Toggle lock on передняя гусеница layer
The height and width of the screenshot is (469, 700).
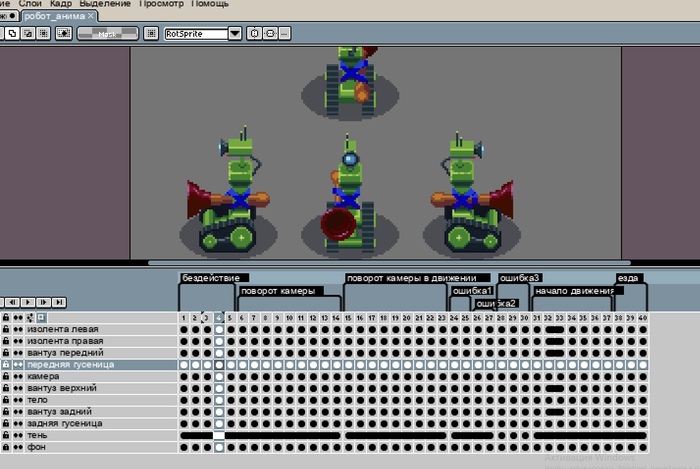[x=6, y=365]
